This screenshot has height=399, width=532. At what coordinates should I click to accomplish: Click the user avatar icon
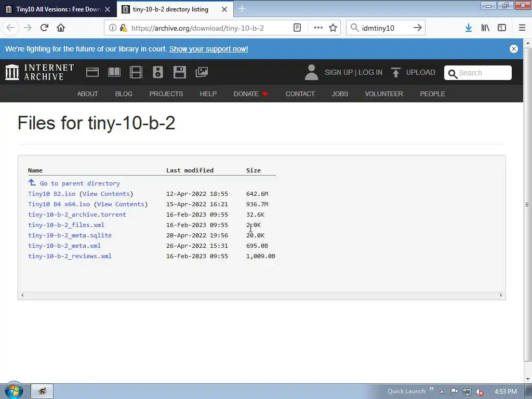(312, 72)
